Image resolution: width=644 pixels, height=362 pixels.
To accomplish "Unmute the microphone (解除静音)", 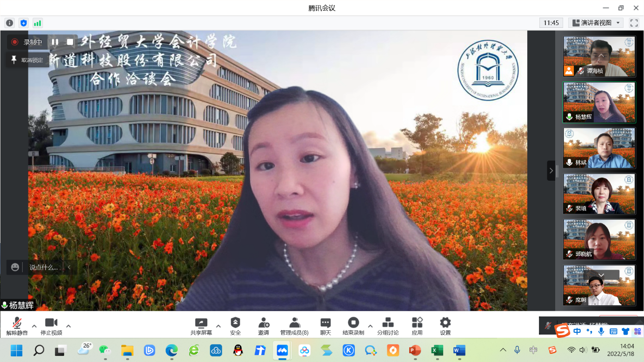I will pyautogui.click(x=17, y=323).
